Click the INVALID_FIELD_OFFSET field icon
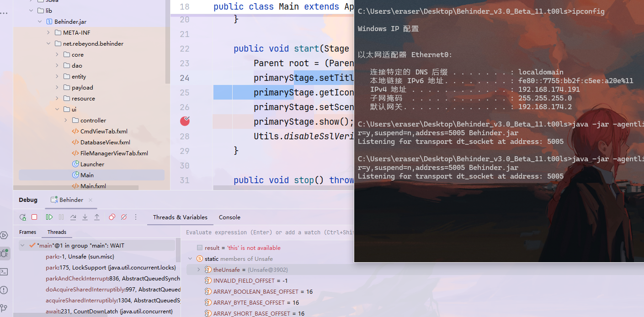Screen dimensions: 644x317 coord(208,280)
